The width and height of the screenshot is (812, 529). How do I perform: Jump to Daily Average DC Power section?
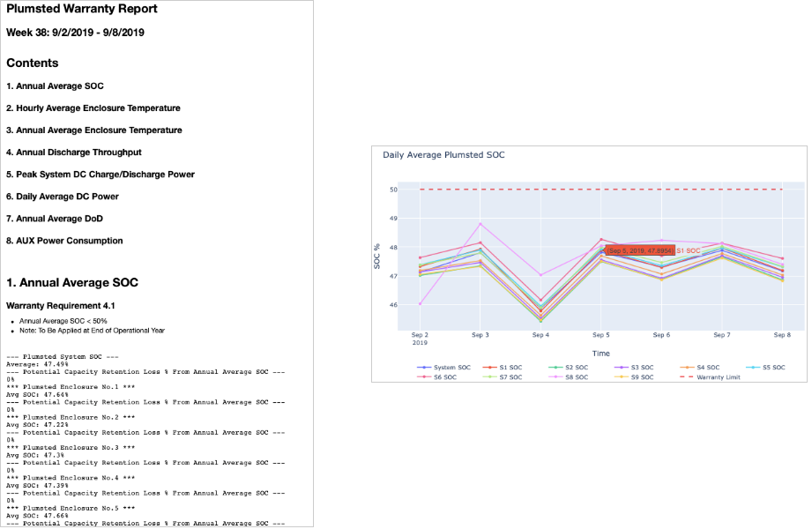tap(63, 197)
